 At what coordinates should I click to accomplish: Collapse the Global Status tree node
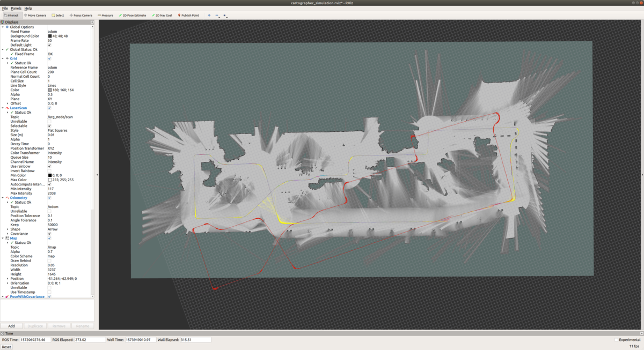[x=3, y=49]
